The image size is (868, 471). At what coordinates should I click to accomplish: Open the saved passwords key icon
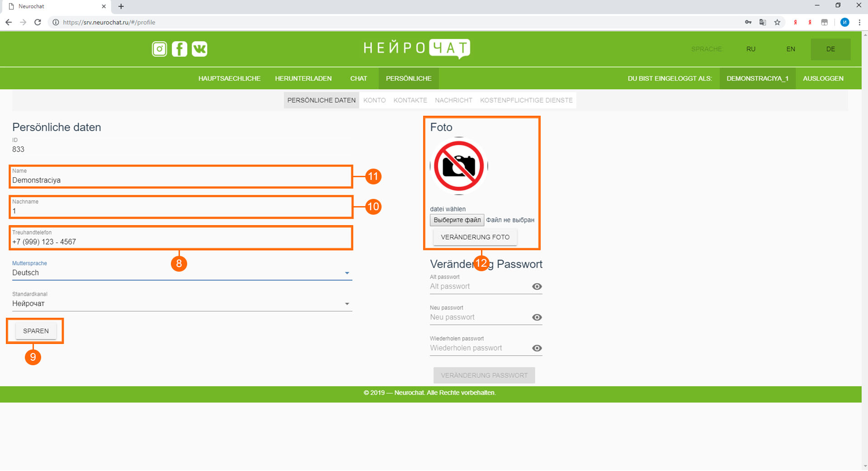[x=748, y=22]
